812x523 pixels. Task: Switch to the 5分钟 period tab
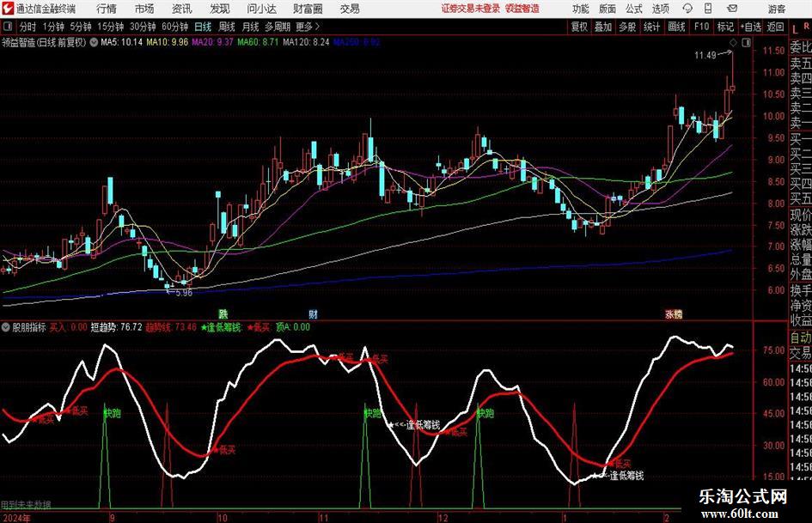[81, 27]
